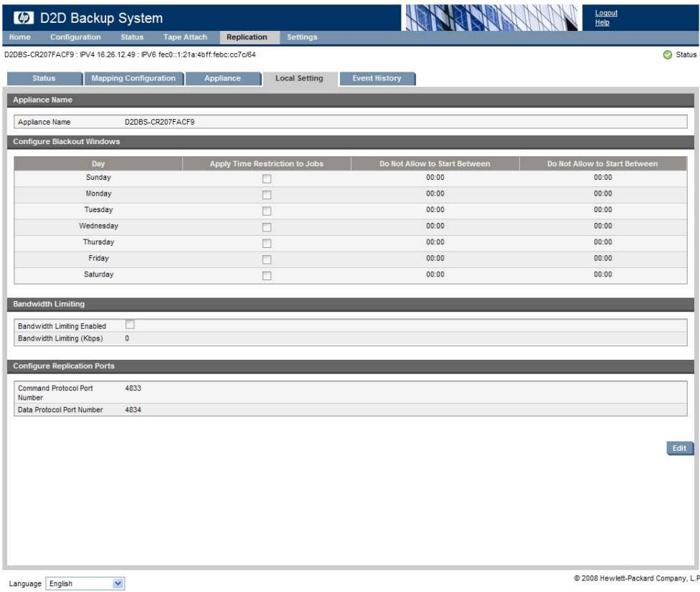Enable time restriction for Tuesday
This screenshot has height=592, width=700.
coord(267,211)
